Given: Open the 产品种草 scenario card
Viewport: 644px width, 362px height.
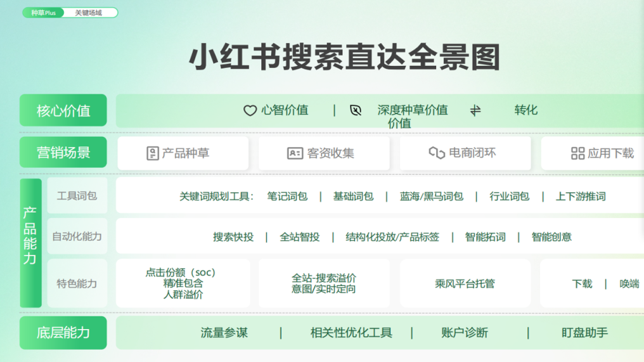Looking at the screenshot, I should [x=183, y=153].
